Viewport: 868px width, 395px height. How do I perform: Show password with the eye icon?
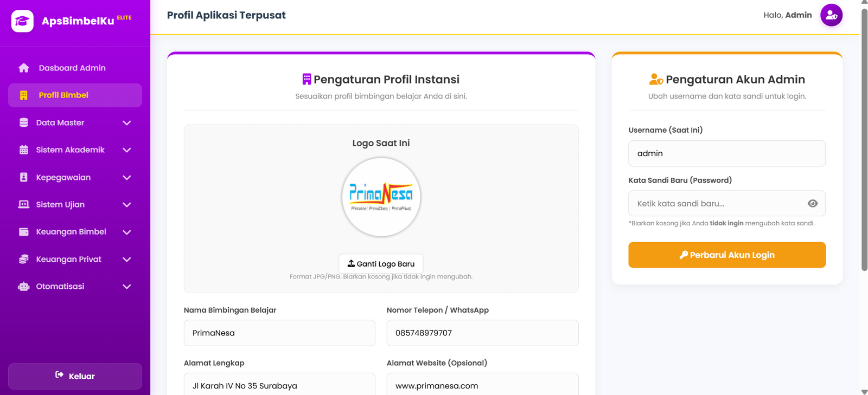point(812,204)
